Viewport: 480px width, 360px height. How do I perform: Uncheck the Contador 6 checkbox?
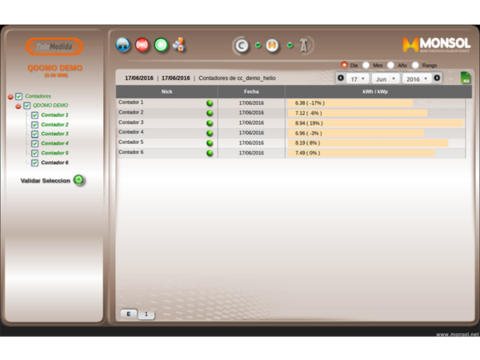(35, 163)
